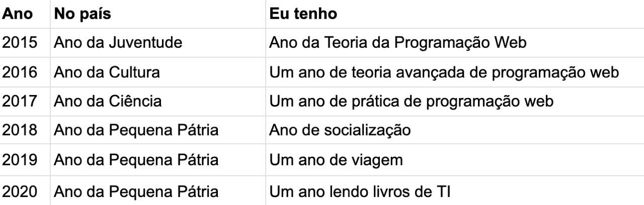644x205 pixels.
Task: Select the 2015 year cell
Action: pyautogui.click(x=20, y=43)
